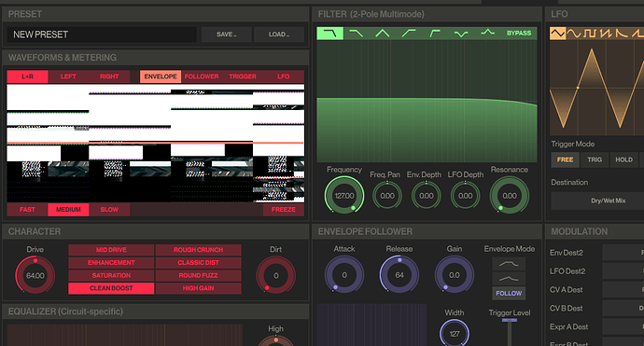644x346 pixels.
Task: Select the gentle high-pass filter slope icon
Action: click(409, 34)
